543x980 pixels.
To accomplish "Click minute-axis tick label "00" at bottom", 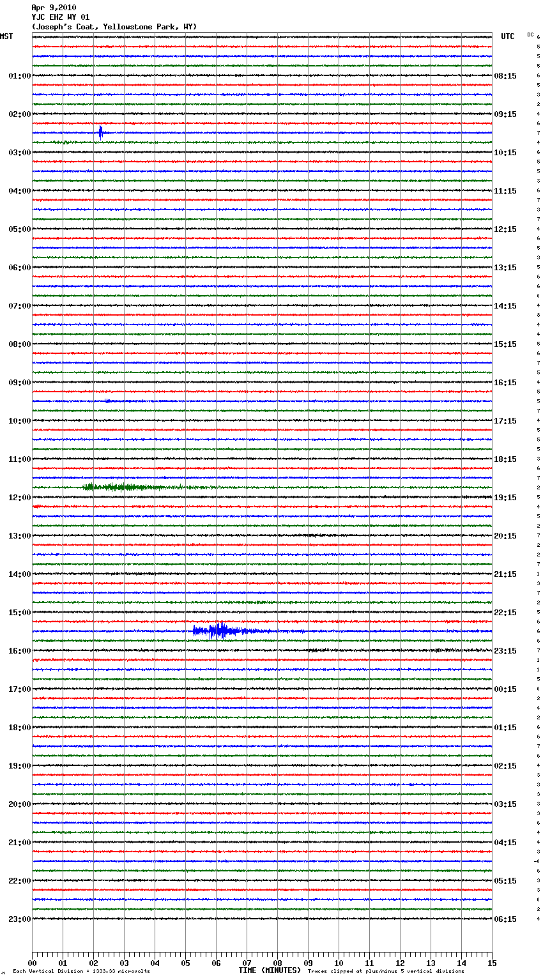I will (x=32, y=963).
